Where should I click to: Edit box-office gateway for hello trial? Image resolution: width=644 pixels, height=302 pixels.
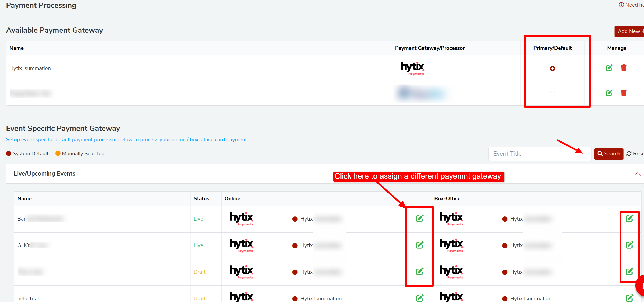629,298
